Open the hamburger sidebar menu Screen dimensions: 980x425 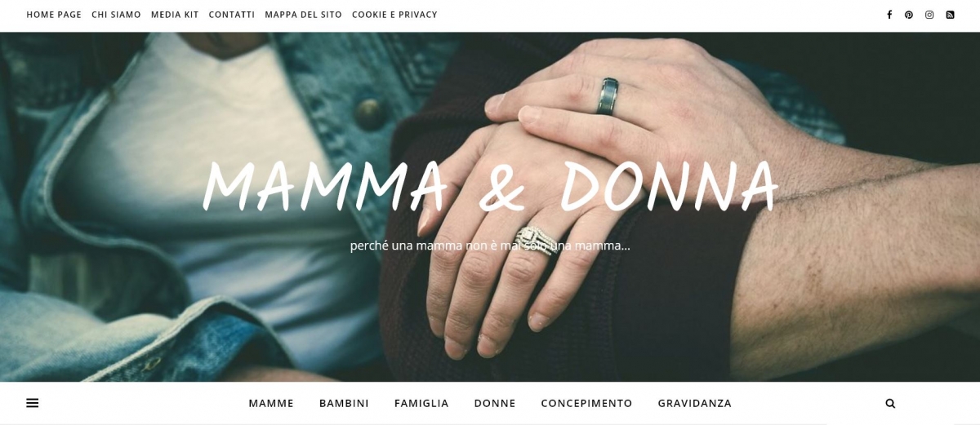pyautogui.click(x=33, y=403)
